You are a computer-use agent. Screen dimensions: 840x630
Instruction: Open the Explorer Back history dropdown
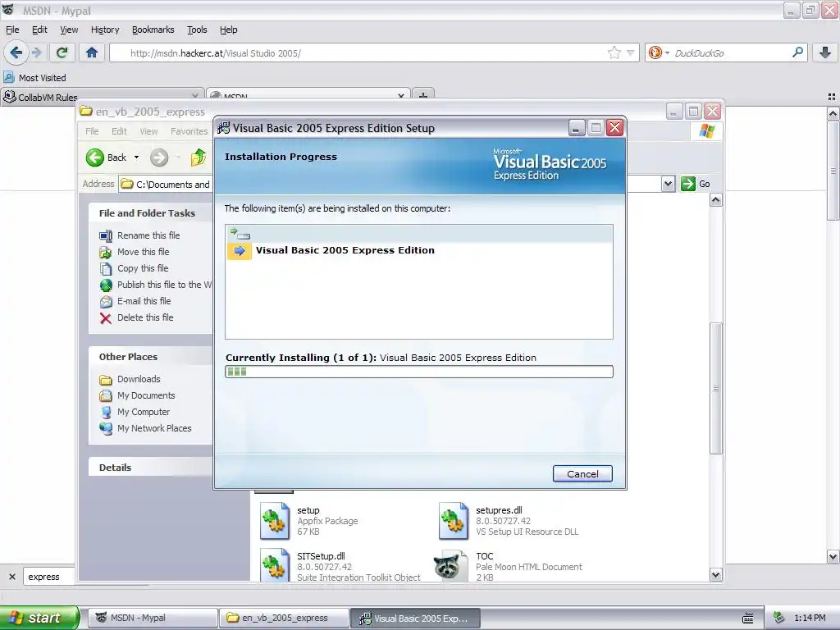(137, 157)
